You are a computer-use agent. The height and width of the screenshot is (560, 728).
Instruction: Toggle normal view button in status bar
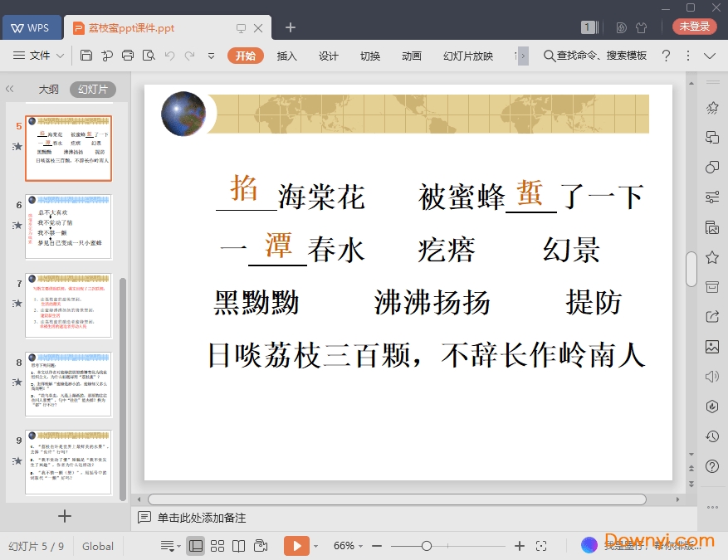pos(196,546)
